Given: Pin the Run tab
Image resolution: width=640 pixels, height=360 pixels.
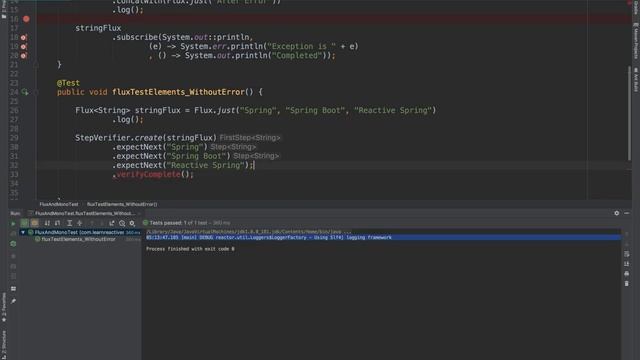Looking at the screenshot, I should click(13, 301).
